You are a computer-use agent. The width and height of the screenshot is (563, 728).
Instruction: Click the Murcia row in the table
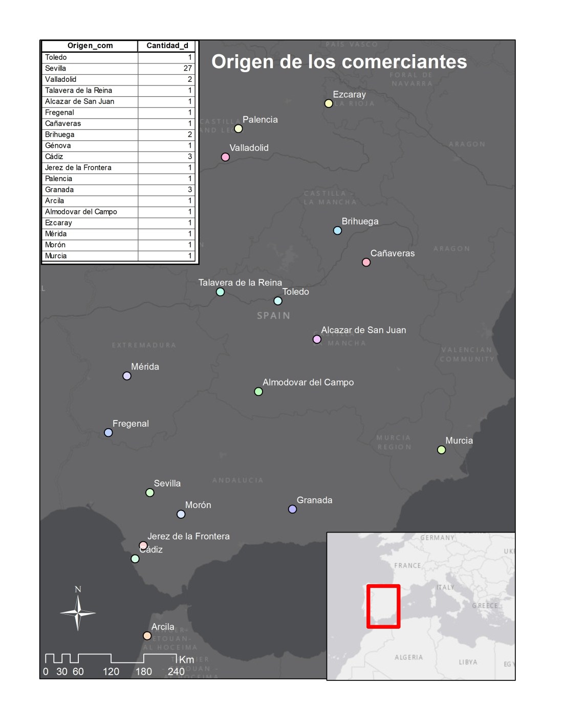118,256
